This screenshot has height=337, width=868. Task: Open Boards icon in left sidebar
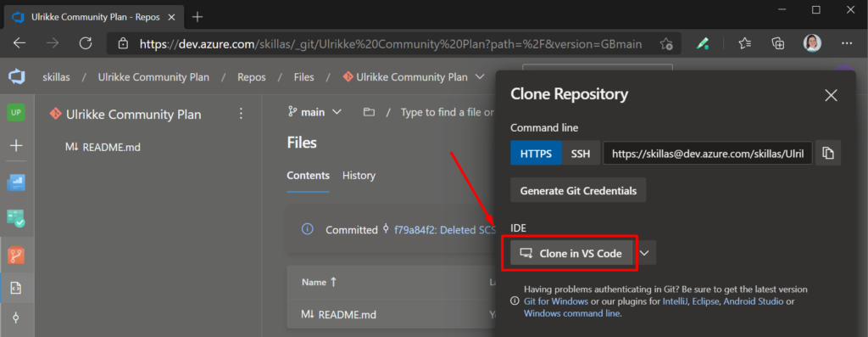pyautogui.click(x=16, y=183)
